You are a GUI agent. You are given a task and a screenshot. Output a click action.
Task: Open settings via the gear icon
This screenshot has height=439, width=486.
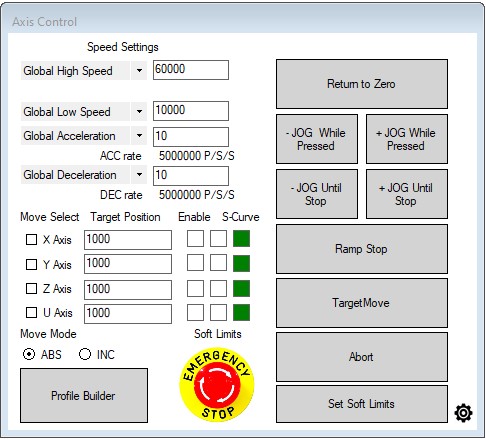point(463,413)
